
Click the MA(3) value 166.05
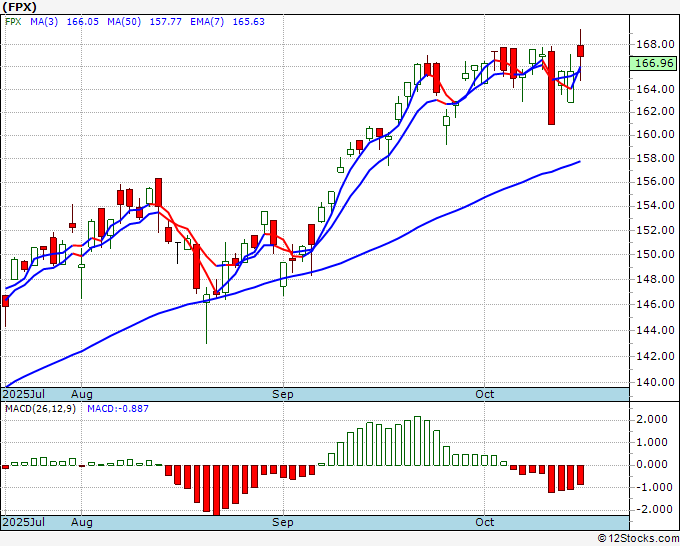click(x=82, y=22)
